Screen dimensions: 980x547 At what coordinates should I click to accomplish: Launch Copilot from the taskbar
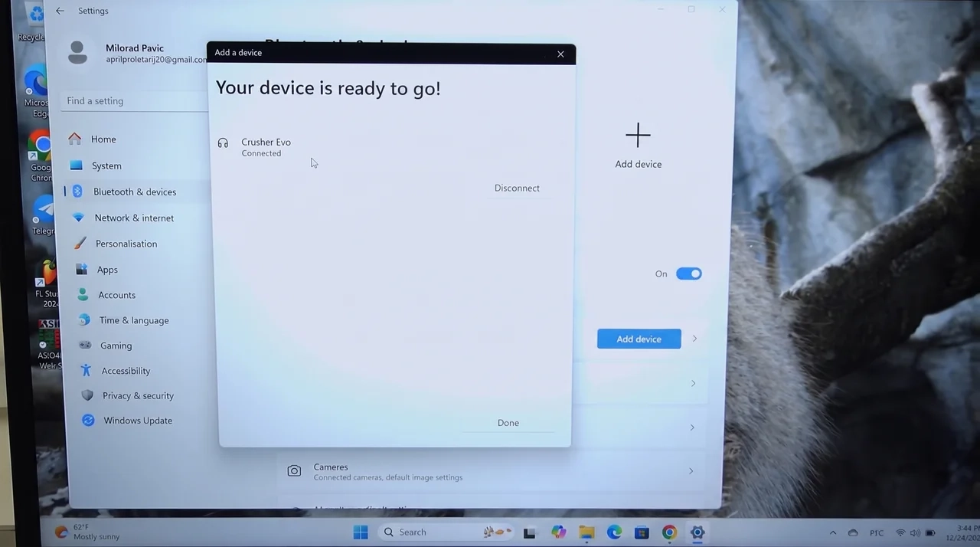(558, 532)
